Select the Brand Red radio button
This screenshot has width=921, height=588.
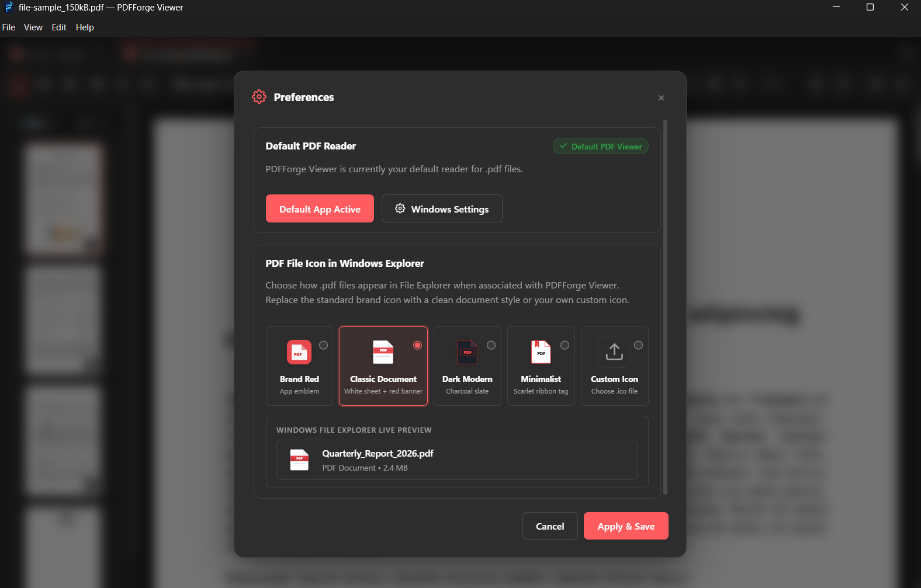pos(323,345)
